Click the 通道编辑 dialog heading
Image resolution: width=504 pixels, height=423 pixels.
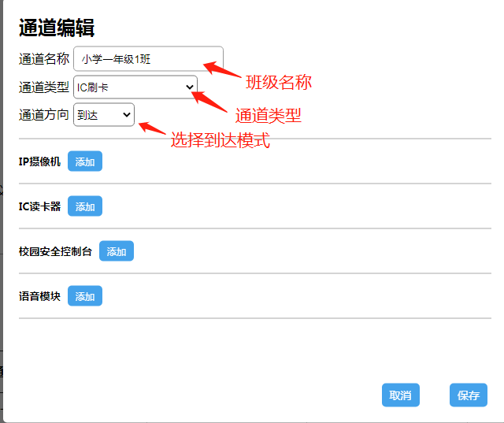(57, 28)
